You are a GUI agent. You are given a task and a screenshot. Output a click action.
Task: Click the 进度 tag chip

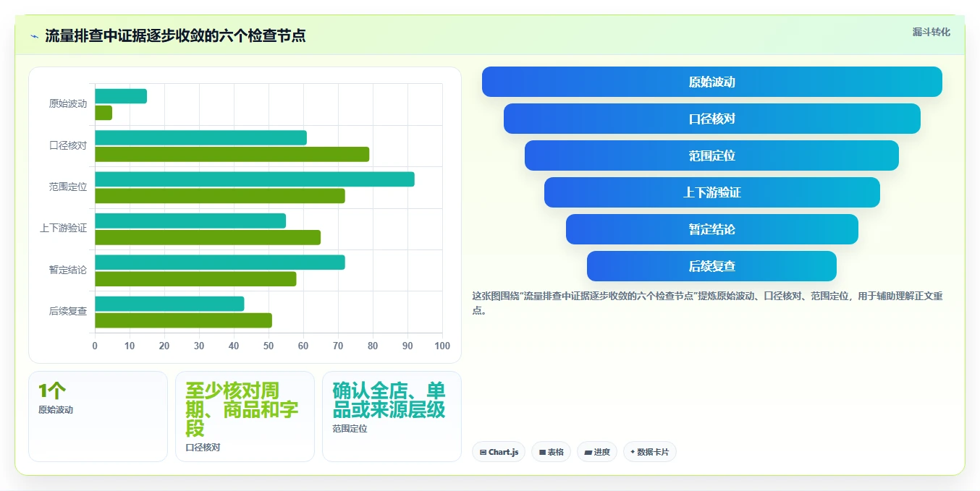point(597,452)
